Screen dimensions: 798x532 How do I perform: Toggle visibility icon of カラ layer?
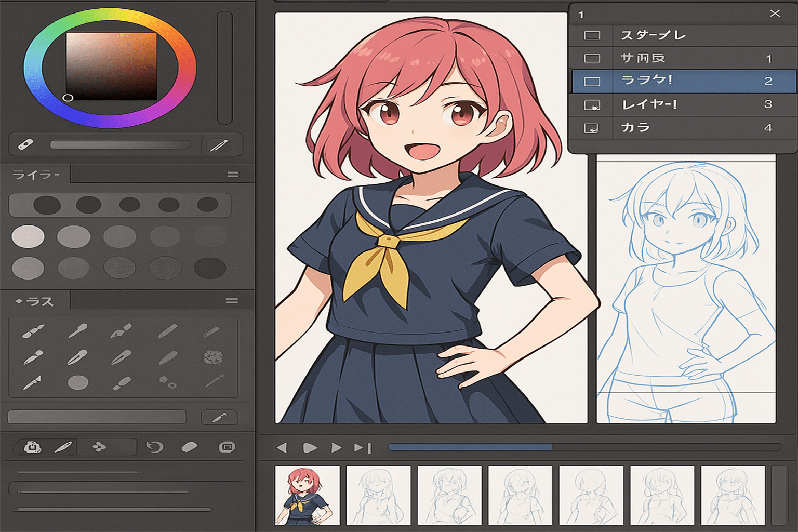click(x=592, y=128)
